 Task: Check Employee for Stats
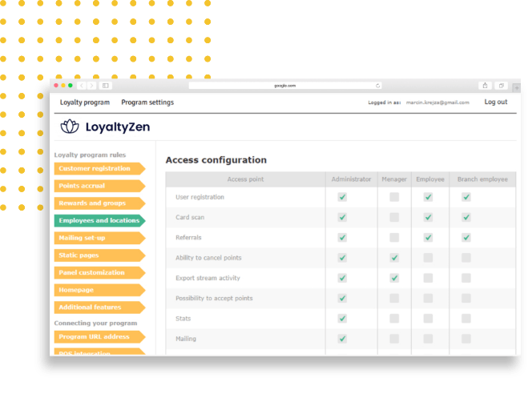428,319
